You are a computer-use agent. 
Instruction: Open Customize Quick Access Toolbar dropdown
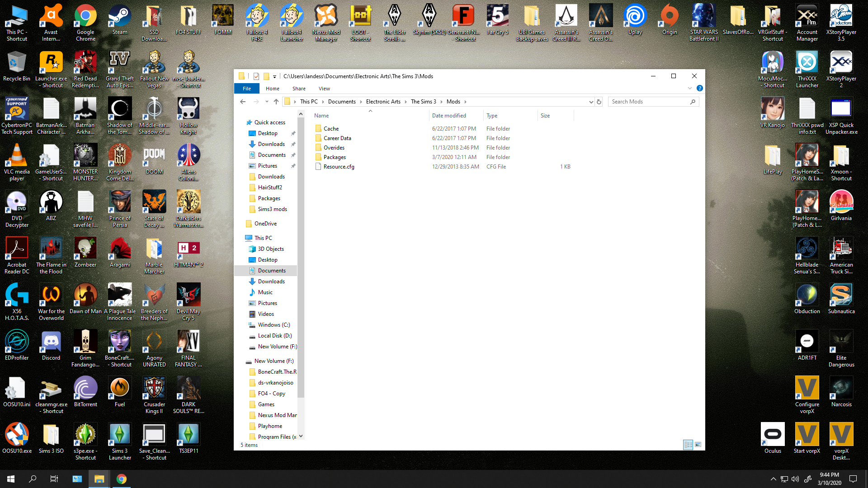click(x=274, y=76)
